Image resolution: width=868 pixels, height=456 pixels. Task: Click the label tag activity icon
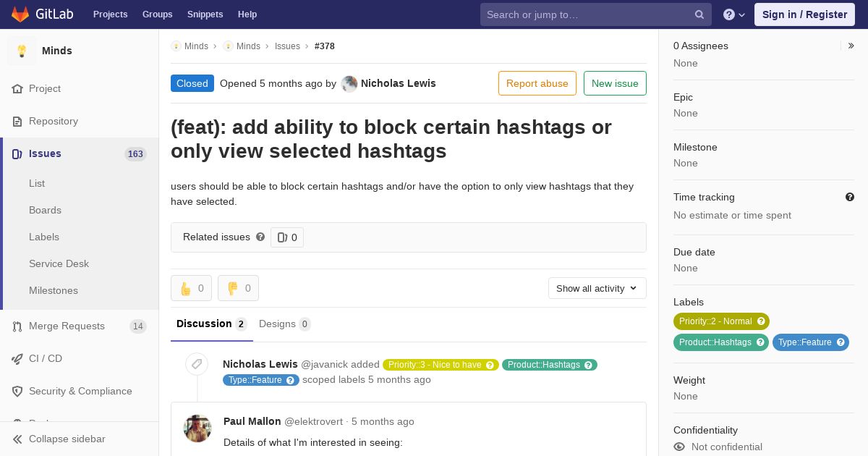point(197,364)
